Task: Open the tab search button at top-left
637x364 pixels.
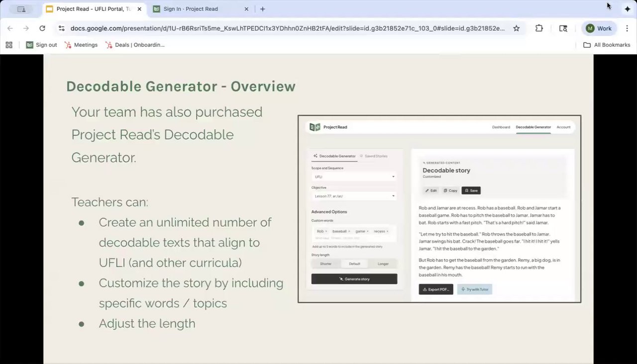Action: click(x=21, y=9)
